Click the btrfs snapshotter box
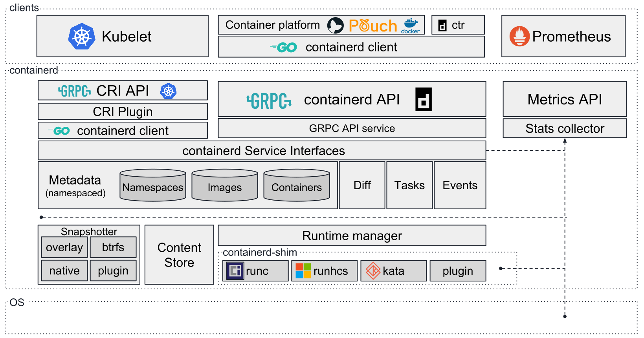644x338 pixels. point(113,247)
